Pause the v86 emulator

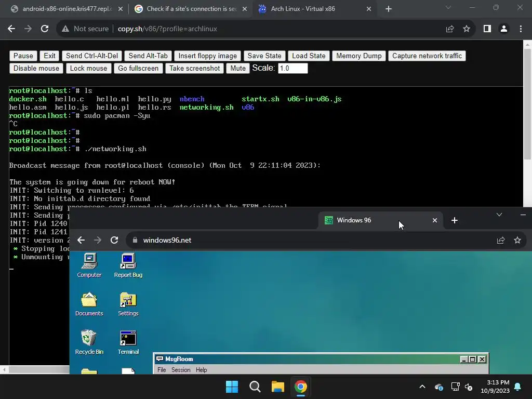[23, 56]
